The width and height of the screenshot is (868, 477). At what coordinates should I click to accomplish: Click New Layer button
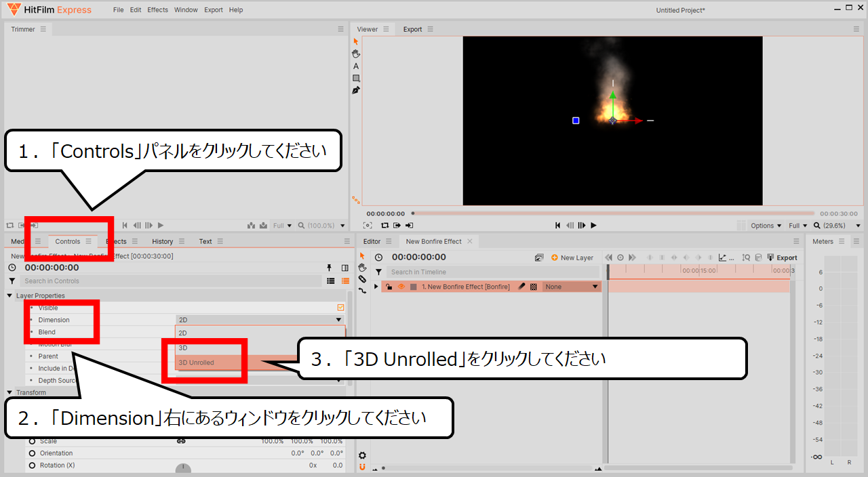tap(572, 257)
